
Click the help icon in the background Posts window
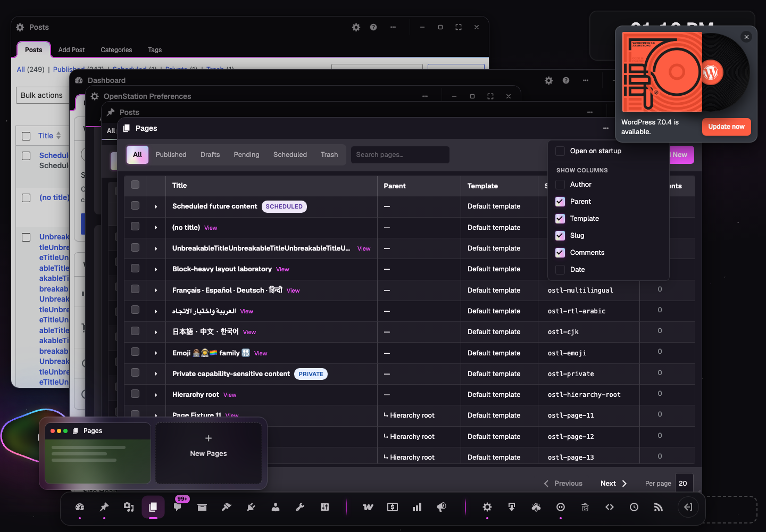[x=373, y=27]
